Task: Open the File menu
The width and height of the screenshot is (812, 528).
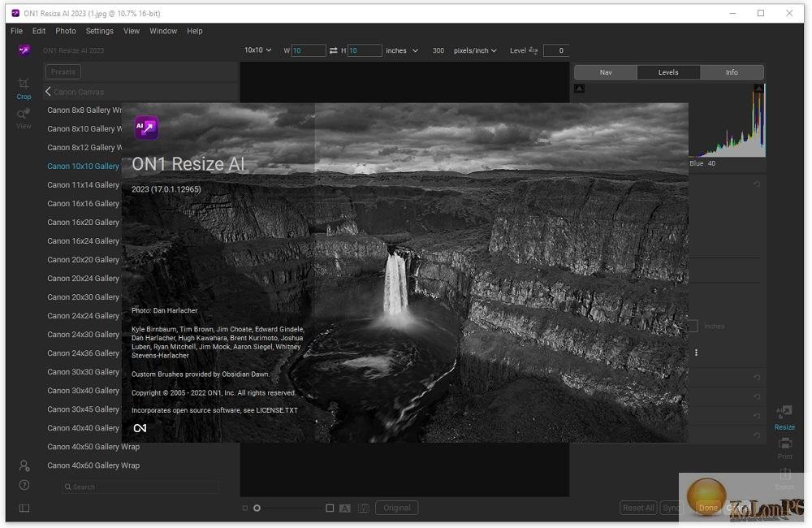Action: [16, 31]
